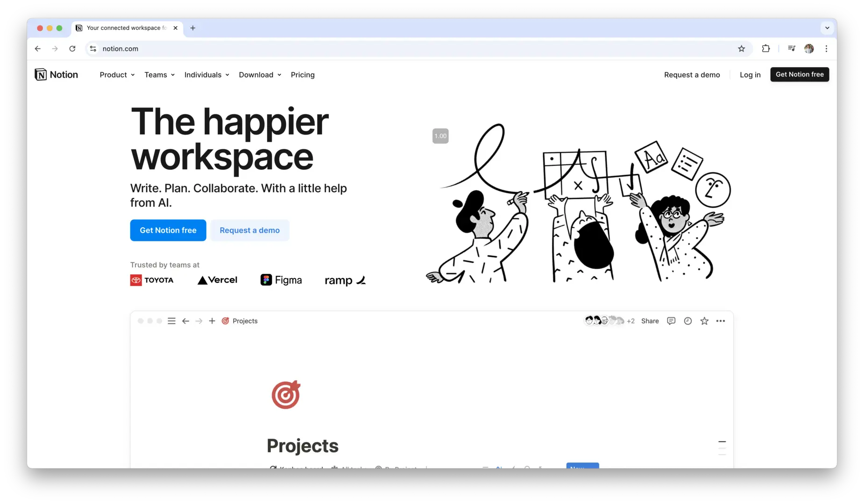
Task: Expand the Teams dropdown menu
Action: pyautogui.click(x=159, y=75)
